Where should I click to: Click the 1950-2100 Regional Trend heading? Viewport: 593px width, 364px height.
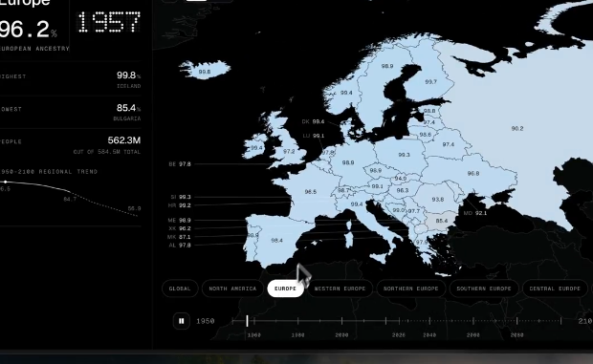coord(49,171)
